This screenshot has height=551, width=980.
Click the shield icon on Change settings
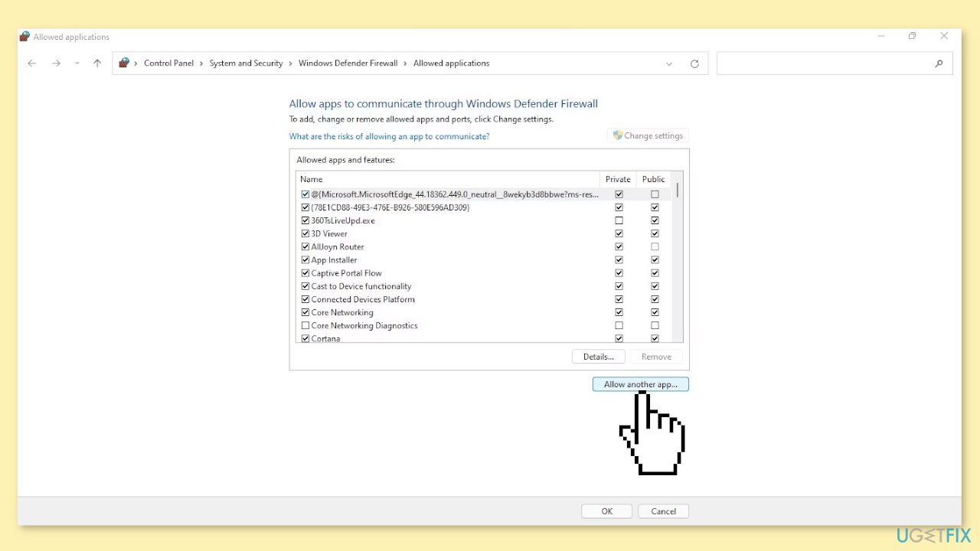(617, 135)
